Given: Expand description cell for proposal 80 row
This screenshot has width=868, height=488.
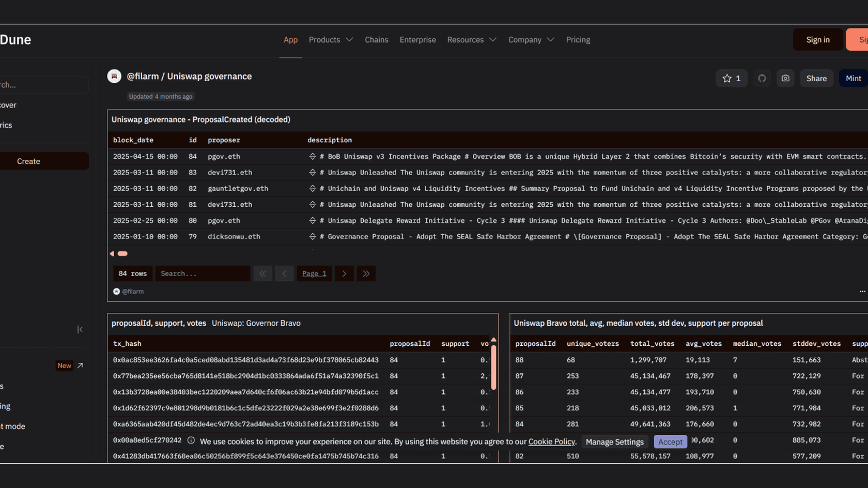Looking at the screenshot, I should [312, 221].
